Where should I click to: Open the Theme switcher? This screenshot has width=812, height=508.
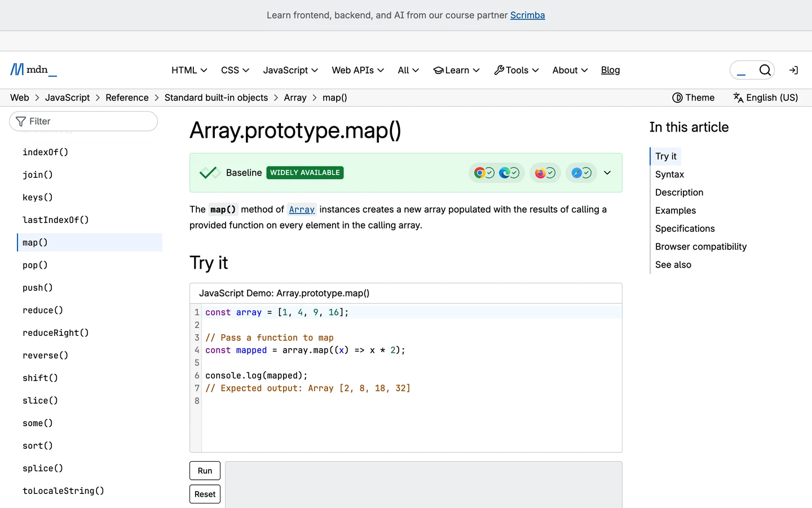click(693, 98)
